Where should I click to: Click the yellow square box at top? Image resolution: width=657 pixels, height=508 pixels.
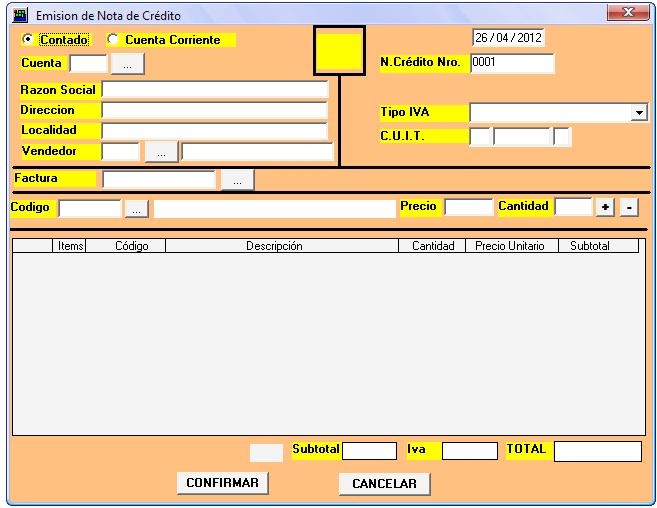point(338,51)
